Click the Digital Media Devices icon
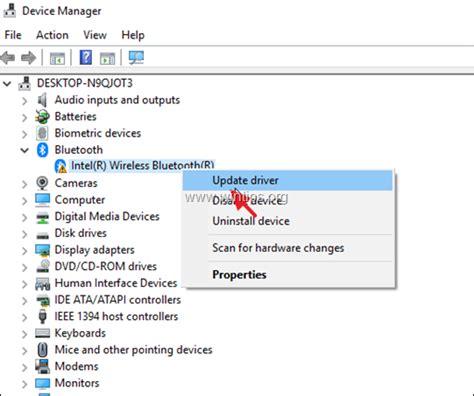This screenshot has width=474, height=396. pos(42,217)
